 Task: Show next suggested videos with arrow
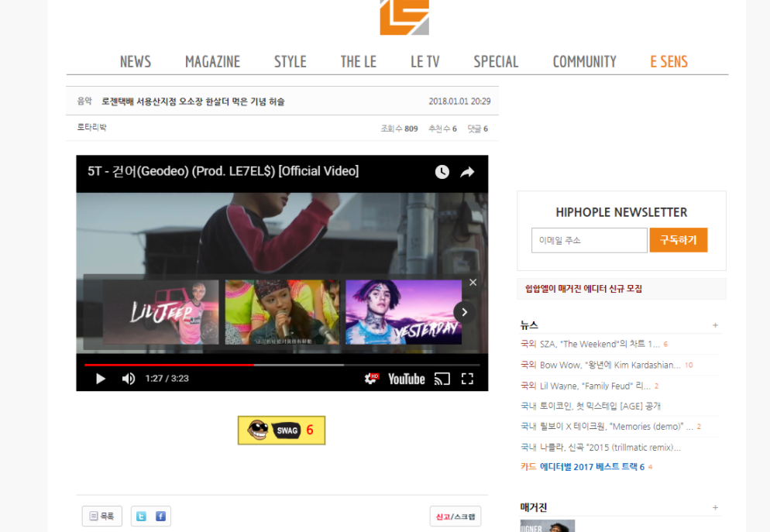[464, 312]
